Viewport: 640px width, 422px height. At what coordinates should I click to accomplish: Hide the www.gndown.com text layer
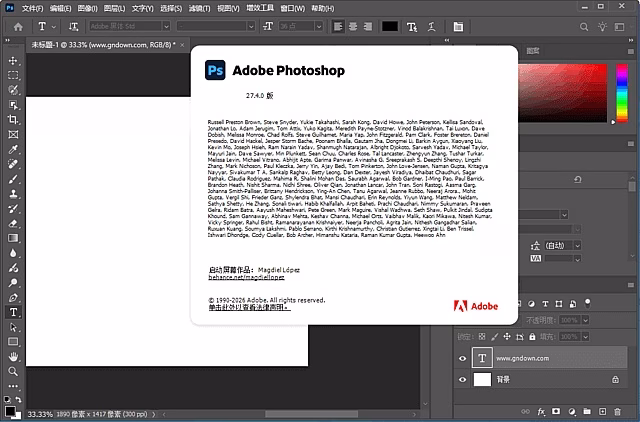click(x=462, y=358)
